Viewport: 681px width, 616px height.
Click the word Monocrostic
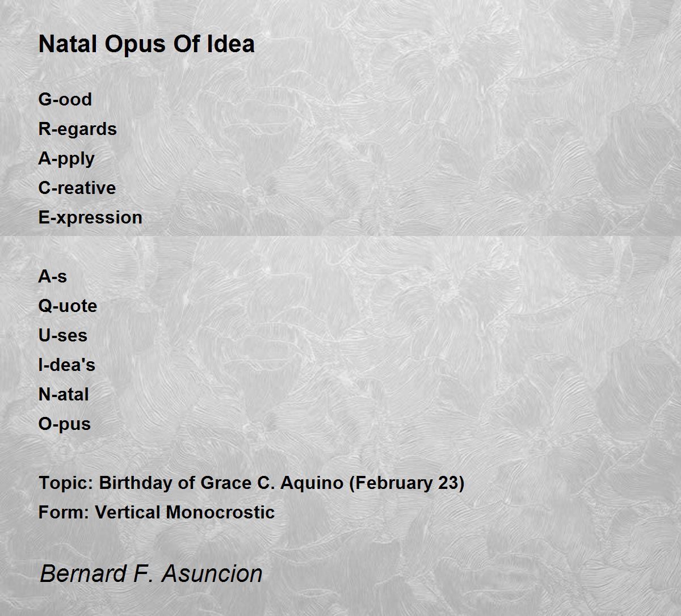click(220, 512)
